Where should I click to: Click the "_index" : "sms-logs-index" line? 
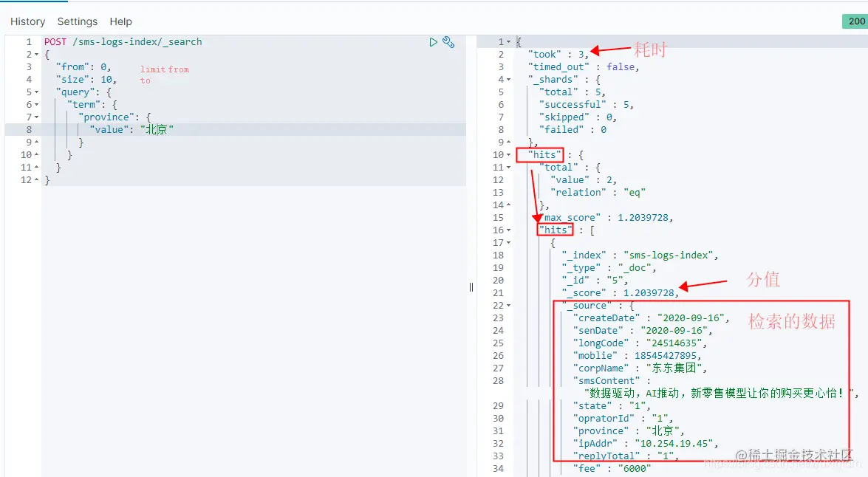tap(640, 255)
